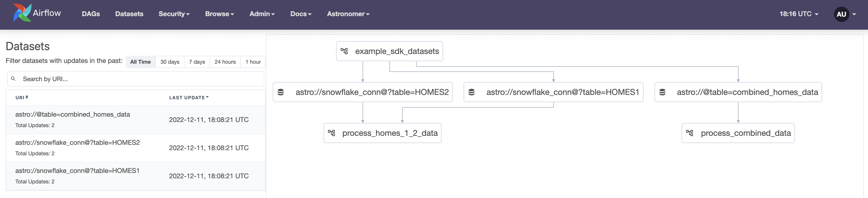This screenshot has width=868, height=198.
Task: Open the Docs menu
Action: point(301,14)
